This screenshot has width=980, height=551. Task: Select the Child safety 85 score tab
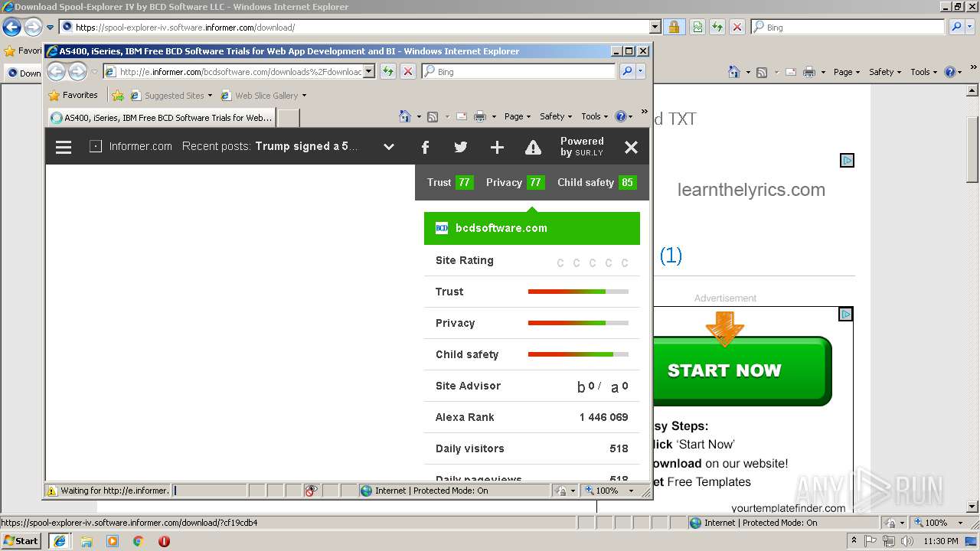coord(596,182)
